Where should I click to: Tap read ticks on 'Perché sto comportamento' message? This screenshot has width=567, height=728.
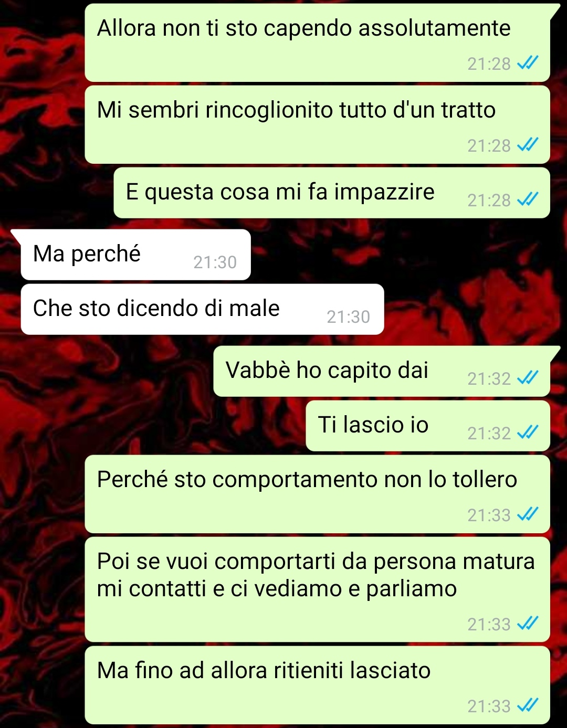[x=528, y=515]
